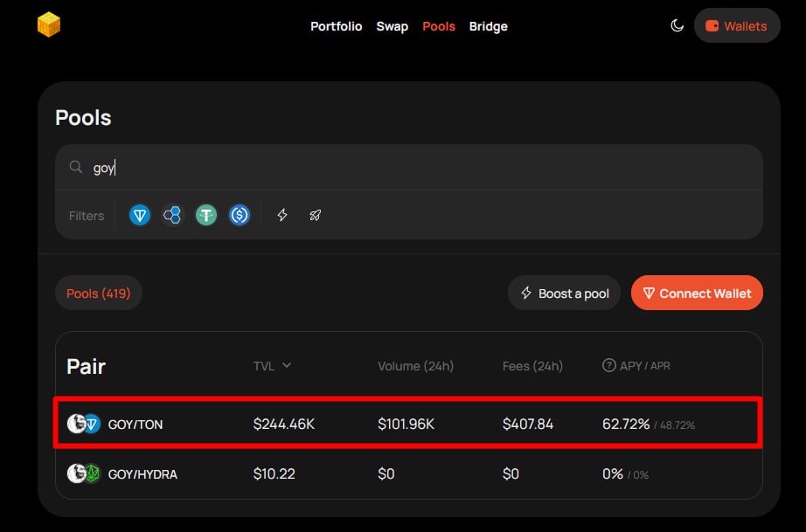Click the $101.96K volume value
The width and height of the screenshot is (806, 532).
tap(406, 425)
